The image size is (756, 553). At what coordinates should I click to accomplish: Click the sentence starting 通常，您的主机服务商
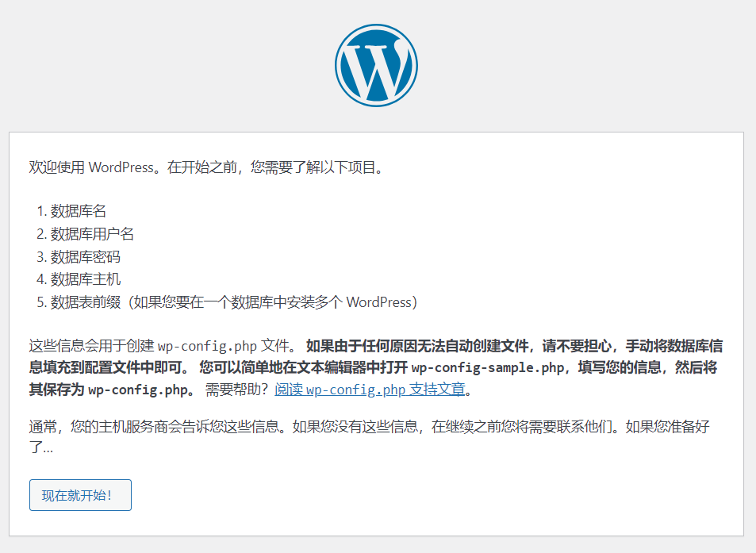[x=368, y=436]
